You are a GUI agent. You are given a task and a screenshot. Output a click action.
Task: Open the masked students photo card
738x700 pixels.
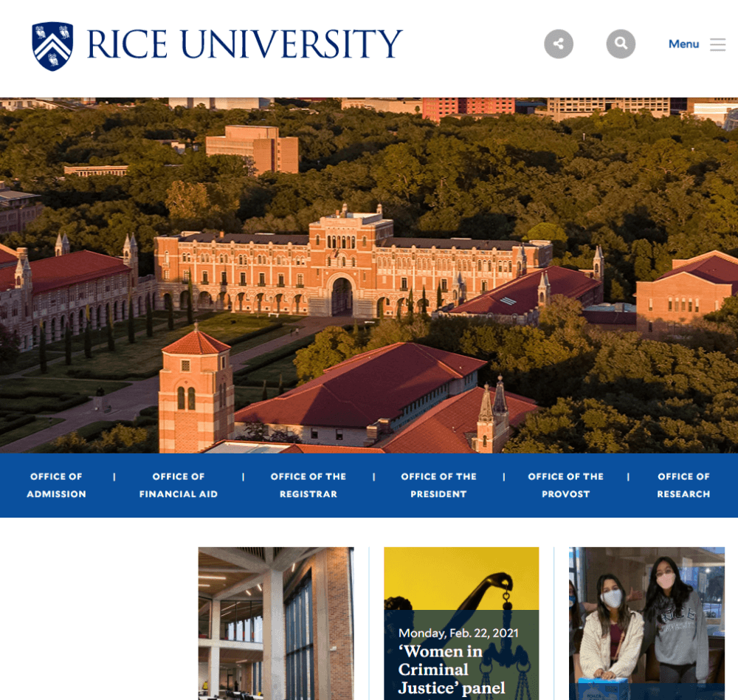pyautogui.click(x=646, y=623)
